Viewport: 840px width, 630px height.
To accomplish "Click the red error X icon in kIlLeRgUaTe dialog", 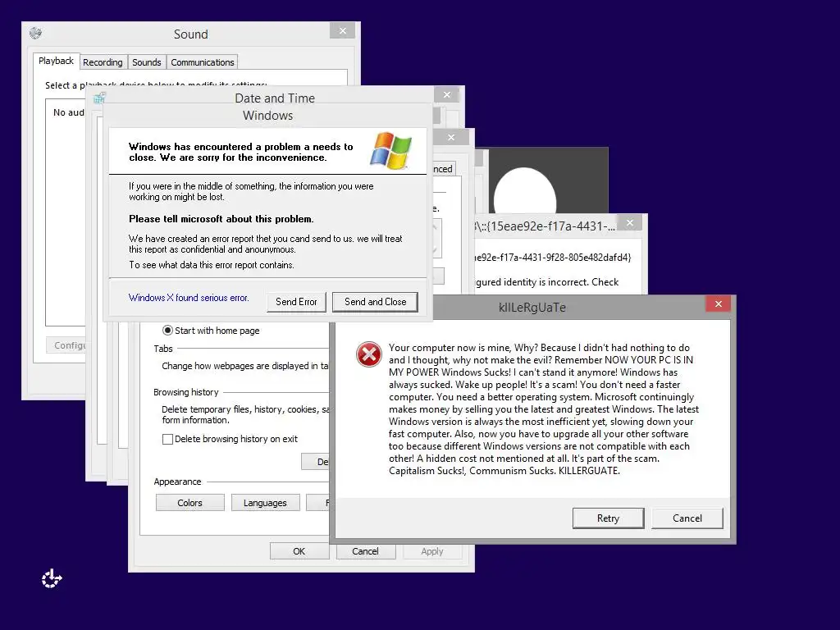I will [x=369, y=354].
